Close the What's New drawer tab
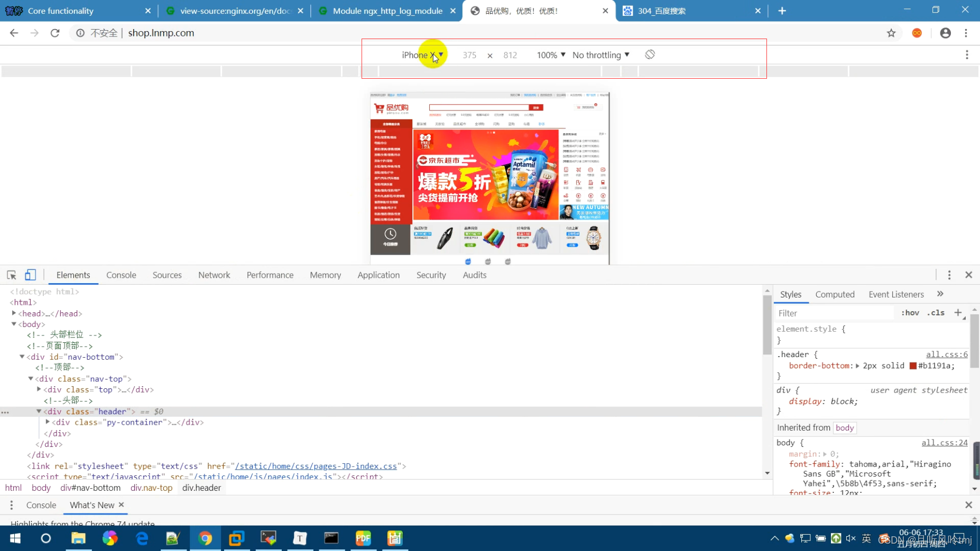 121,505
